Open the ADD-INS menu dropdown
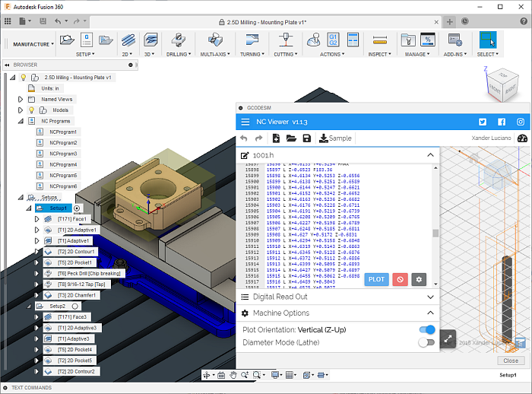532x394 pixels. click(x=455, y=54)
